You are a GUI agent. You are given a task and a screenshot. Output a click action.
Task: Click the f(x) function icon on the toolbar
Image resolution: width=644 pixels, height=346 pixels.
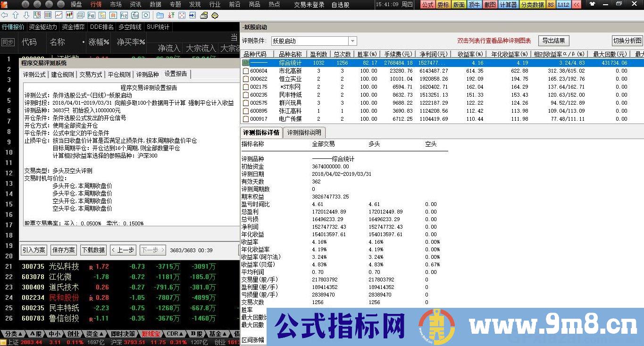(x=134, y=15)
